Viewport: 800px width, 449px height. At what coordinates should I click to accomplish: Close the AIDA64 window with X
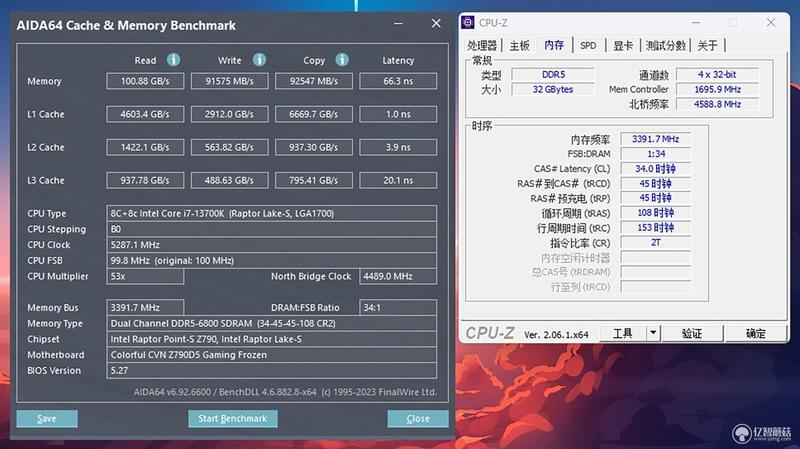coord(436,23)
